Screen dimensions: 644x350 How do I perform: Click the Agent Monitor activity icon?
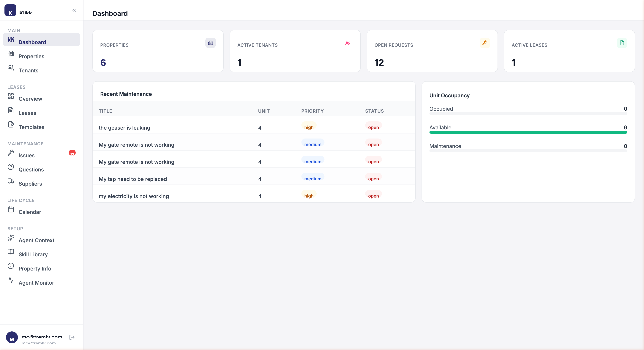[11, 280]
